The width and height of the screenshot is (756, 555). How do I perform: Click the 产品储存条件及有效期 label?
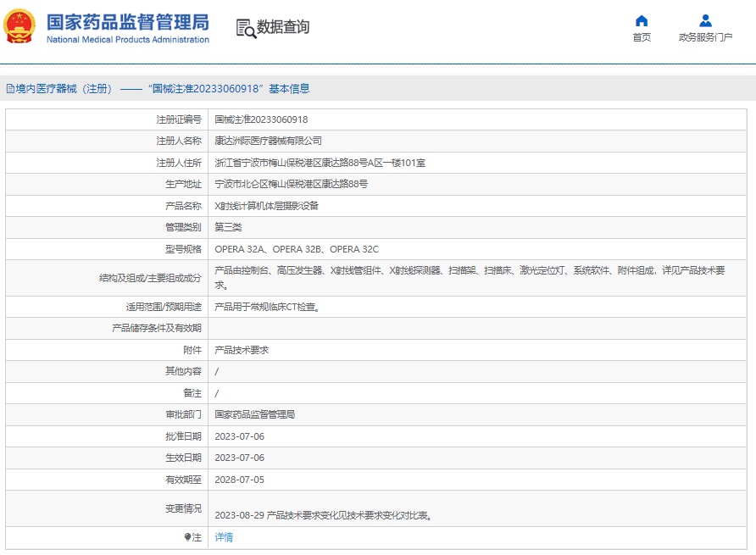click(x=156, y=329)
